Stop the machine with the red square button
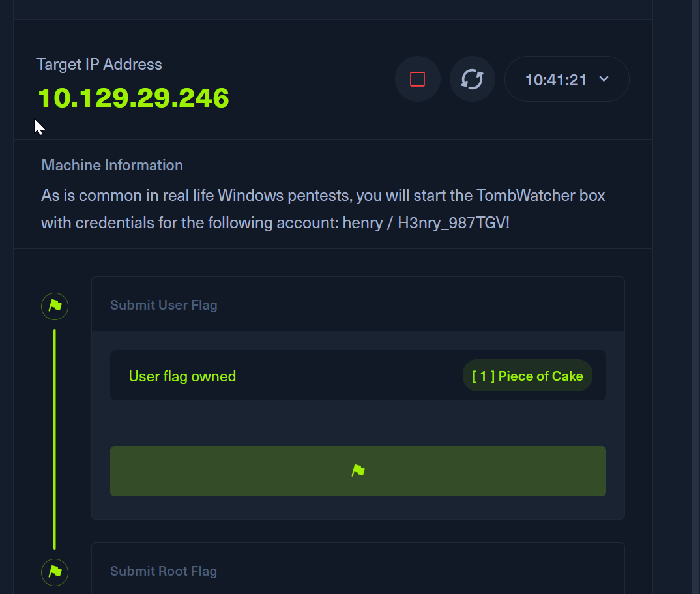The image size is (700, 594). (417, 80)
